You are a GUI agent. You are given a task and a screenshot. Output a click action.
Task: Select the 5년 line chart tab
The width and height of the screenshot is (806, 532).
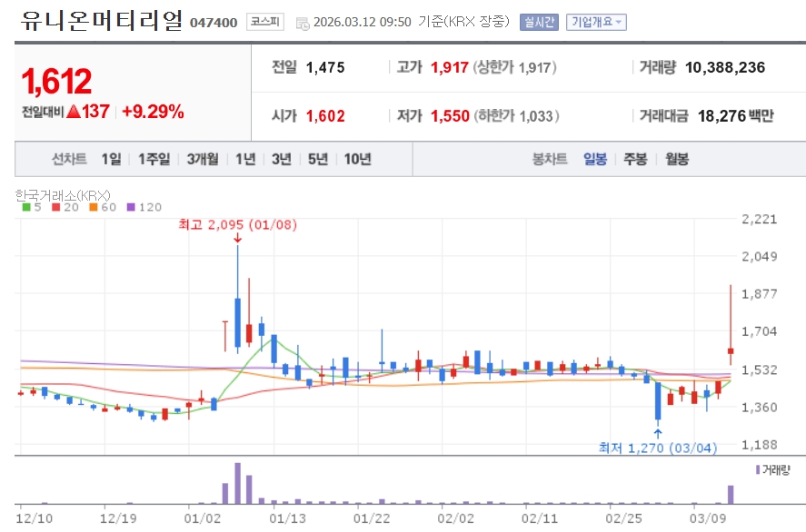[318, 159]
